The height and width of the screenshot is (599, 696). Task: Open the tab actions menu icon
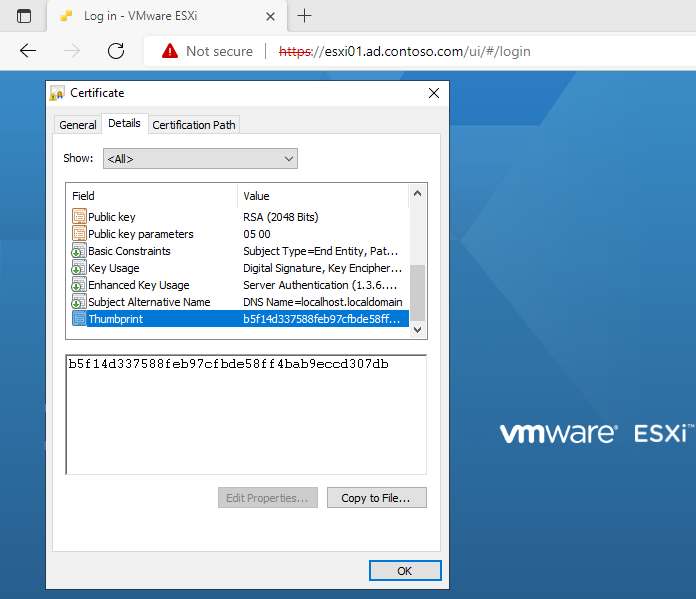point(24,16)
